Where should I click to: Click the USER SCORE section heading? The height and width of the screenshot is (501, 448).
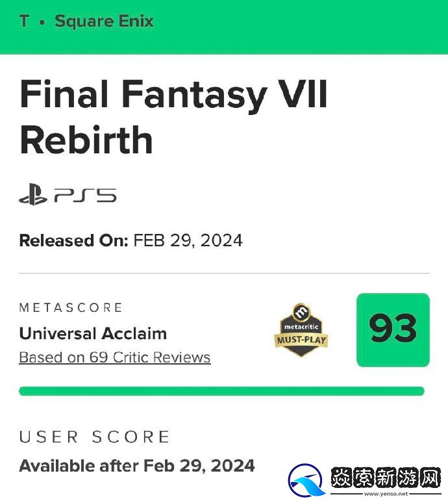click(94, 437)
